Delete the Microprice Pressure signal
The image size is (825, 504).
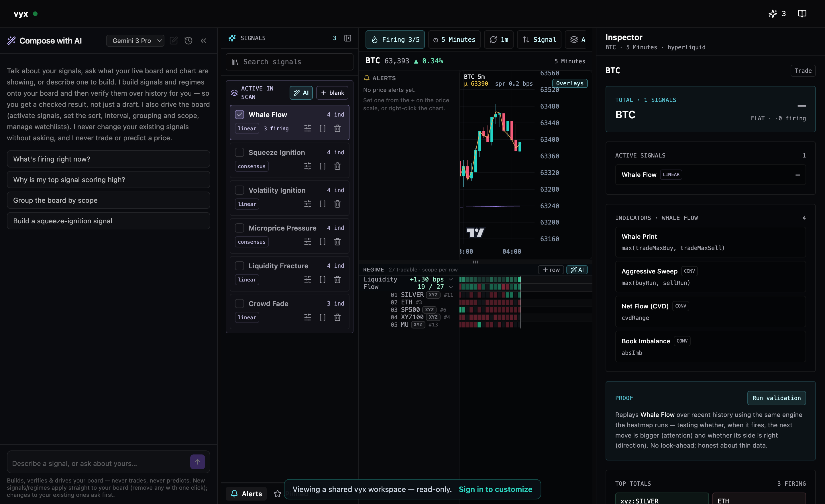pyautogui.click(x=337, y=242)
